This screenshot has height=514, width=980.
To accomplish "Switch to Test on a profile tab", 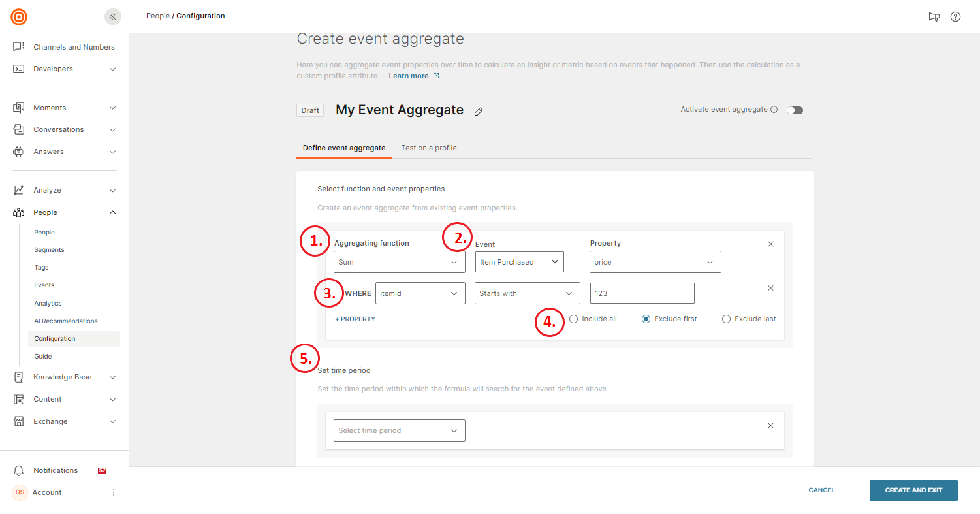I will (x=428, y=148).
